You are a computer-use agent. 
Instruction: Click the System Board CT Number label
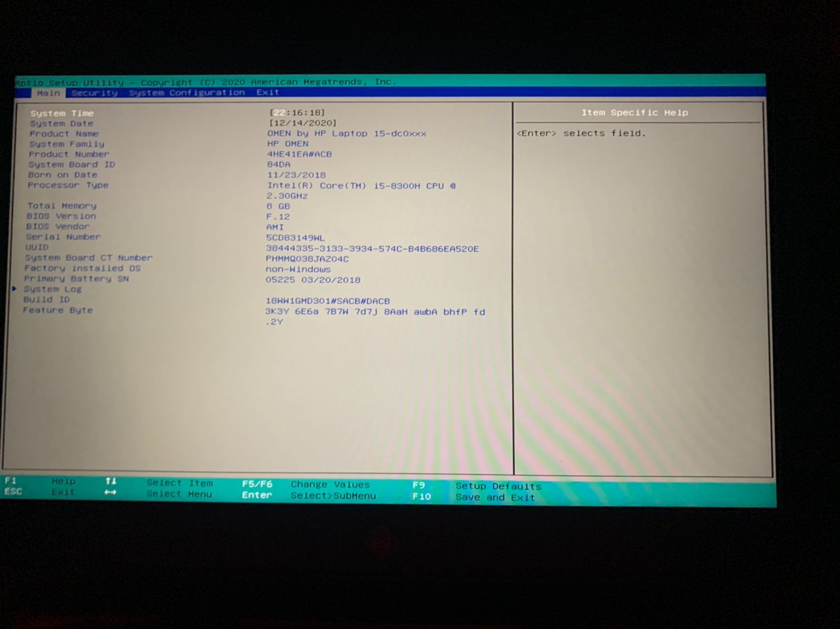click(x=88, y=258)
